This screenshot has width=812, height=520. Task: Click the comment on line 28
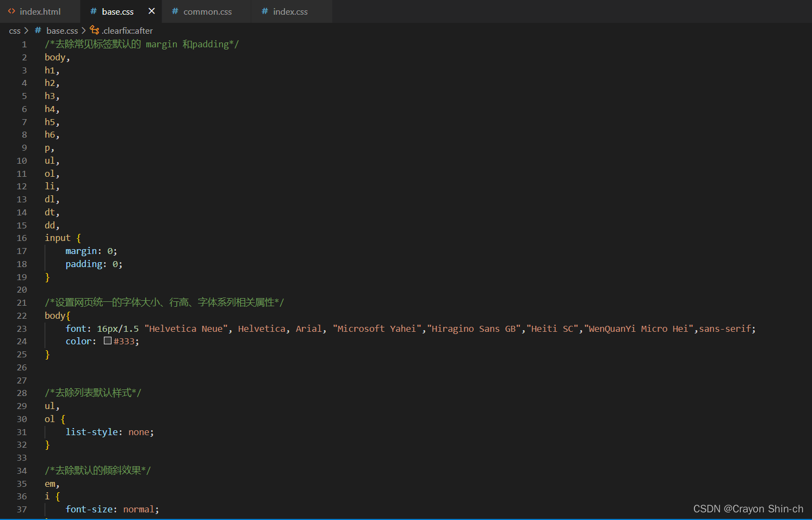click(93, 393)
